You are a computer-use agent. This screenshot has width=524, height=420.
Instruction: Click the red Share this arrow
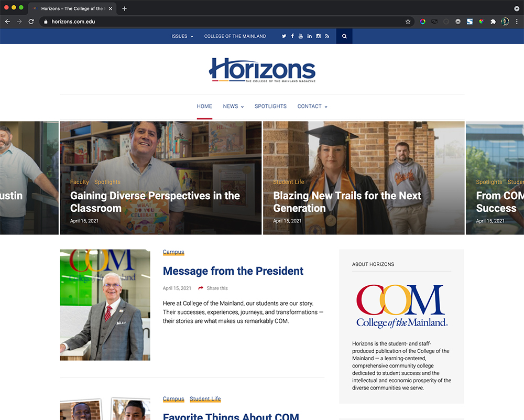tap(201, 288)
